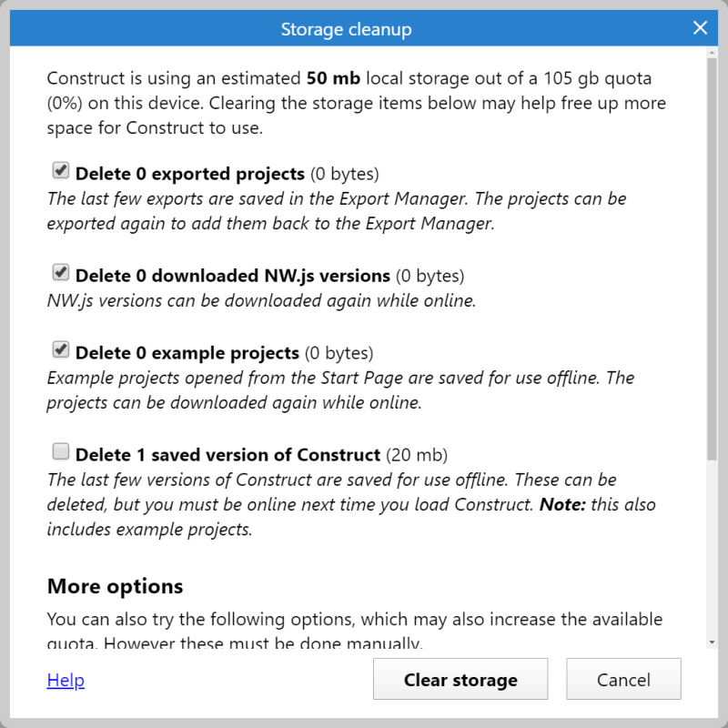Viewport: 728px width, 728px height.
Task: Close the Storage cleanup dialog
Action: coord(700,27)
